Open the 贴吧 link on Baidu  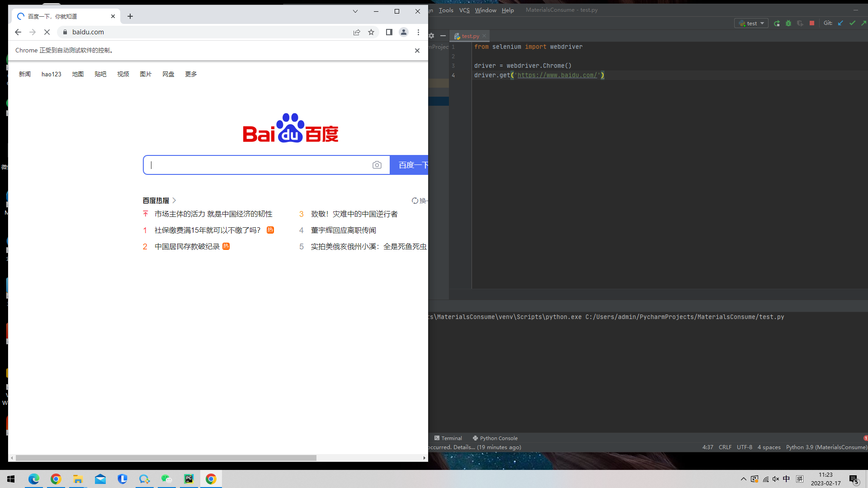(x=100, y=74)
